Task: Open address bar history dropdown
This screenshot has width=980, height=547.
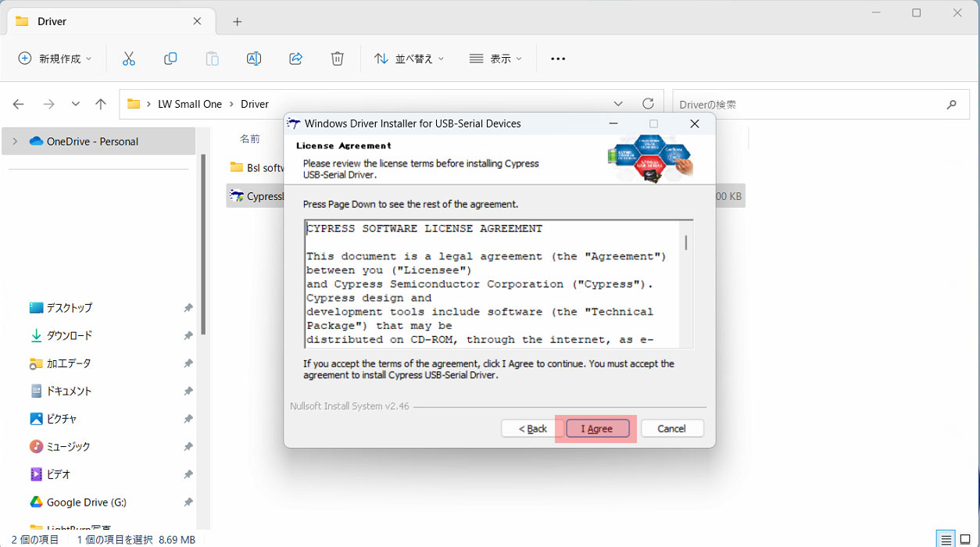Action: click(619, 104)
